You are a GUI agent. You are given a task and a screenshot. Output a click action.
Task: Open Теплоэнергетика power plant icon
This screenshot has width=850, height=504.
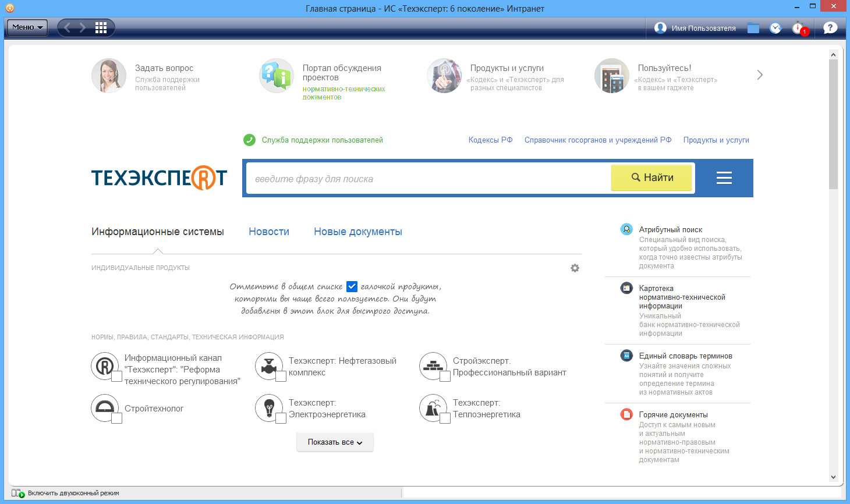(x=433, y=408)
